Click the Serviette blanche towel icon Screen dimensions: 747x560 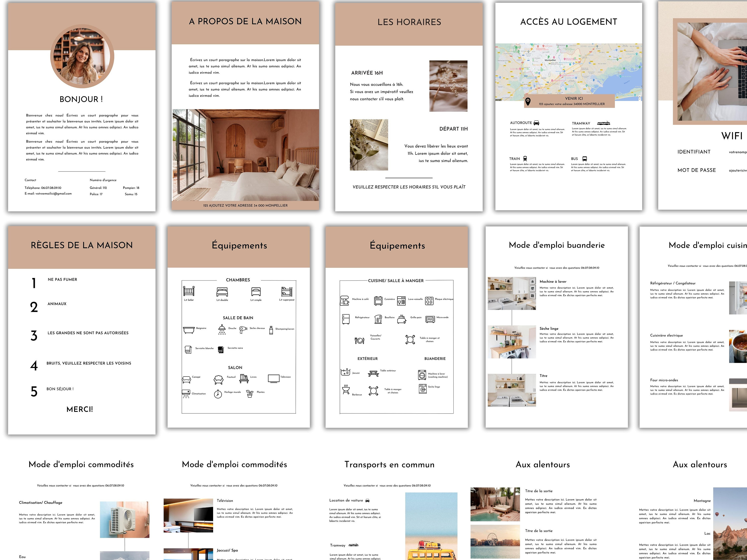click(x=188, y=349)
